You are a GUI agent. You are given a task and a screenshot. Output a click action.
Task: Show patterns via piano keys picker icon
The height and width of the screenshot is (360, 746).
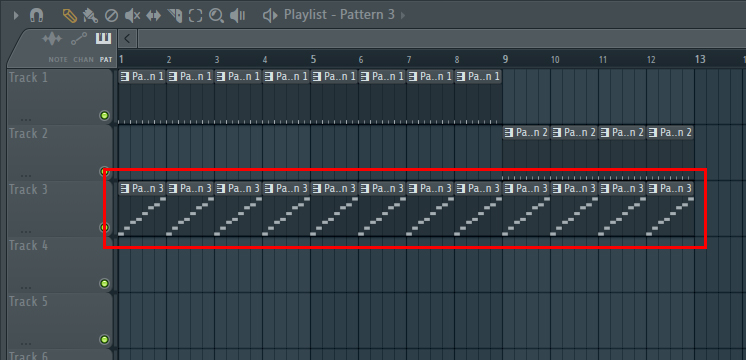tap(103, 39)
